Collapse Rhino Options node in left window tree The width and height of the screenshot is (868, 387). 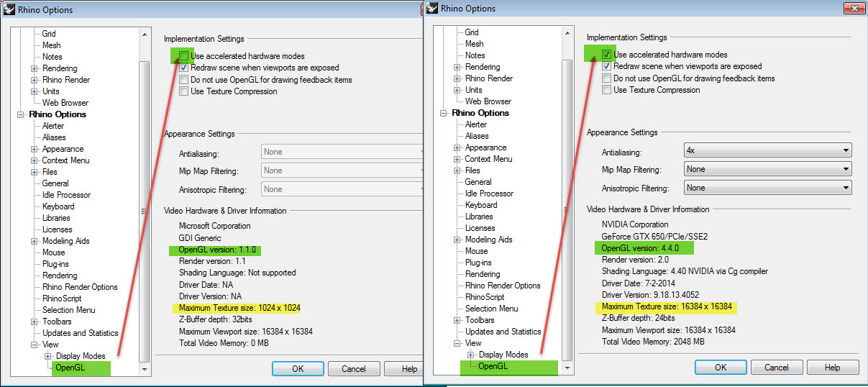click(22, 114)
